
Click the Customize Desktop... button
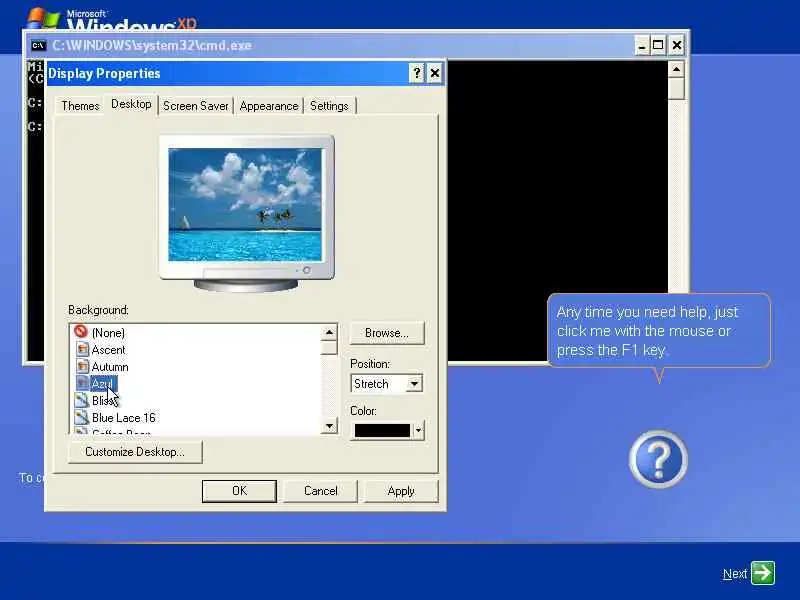[x=135, y=452]
